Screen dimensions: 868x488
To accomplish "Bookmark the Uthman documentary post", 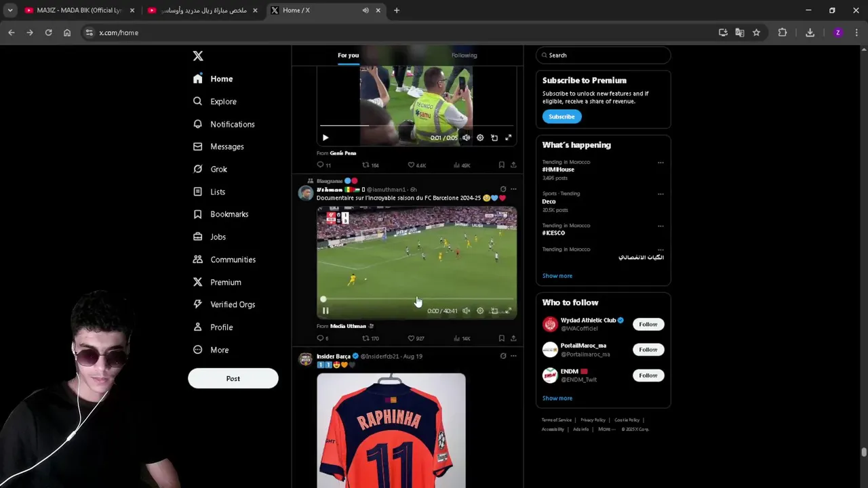I will coord(501,338).
